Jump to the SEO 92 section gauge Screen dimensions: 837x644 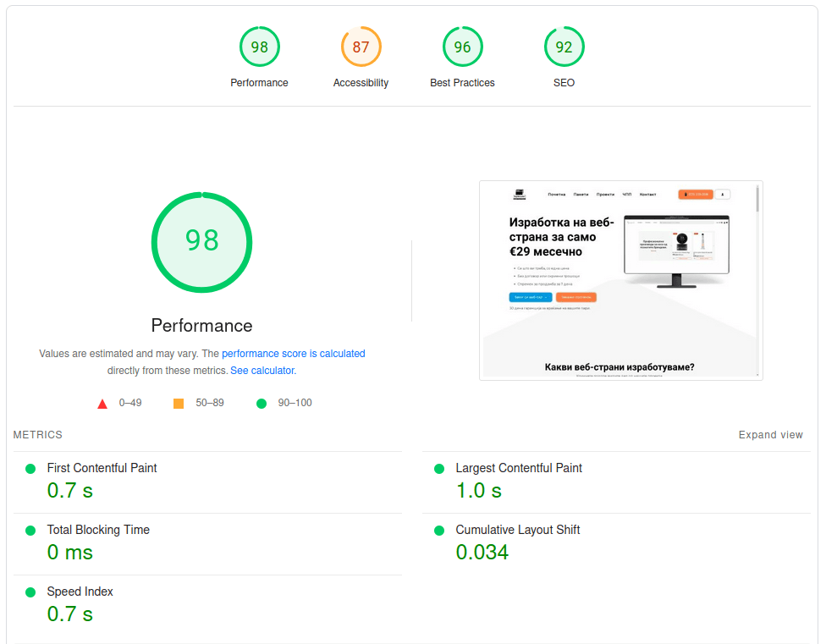(564, 47)
